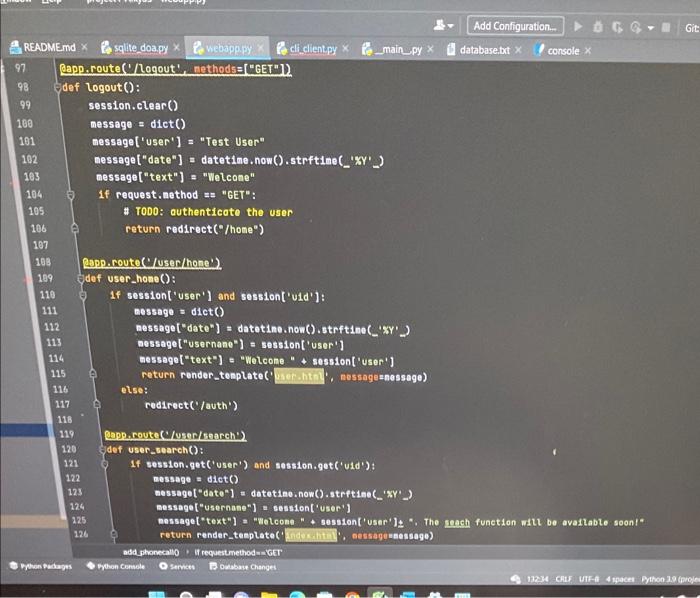Expand the arrow beside the Profile icon
This screenshot has width=700, height=598.
pyautogui.click(x=651, y=28)
